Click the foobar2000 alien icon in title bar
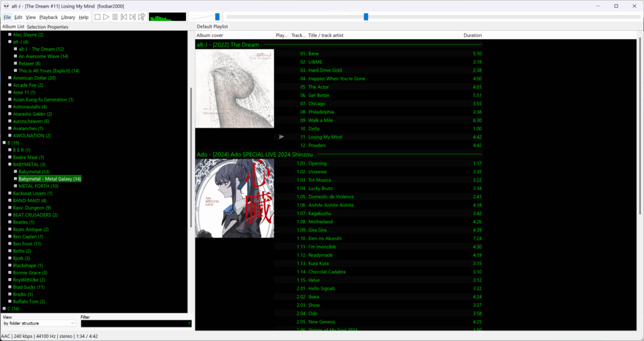Screen dimensions: 644x341 click(x=6, y=6)
